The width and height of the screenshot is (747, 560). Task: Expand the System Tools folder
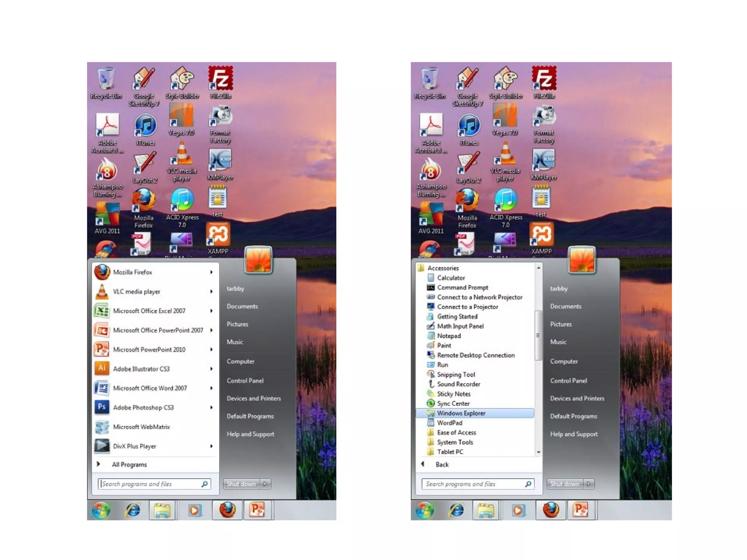click(x=455, y=442)
